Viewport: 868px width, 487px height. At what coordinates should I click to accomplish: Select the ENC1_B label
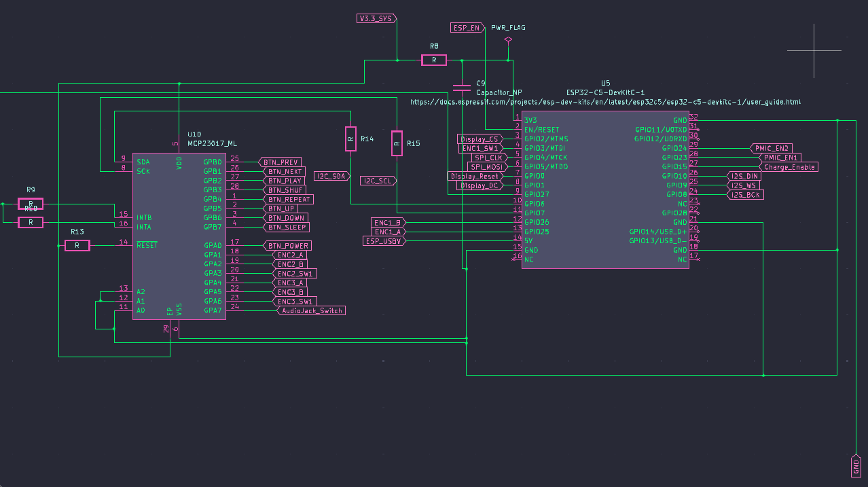click(x=389, y=222)
